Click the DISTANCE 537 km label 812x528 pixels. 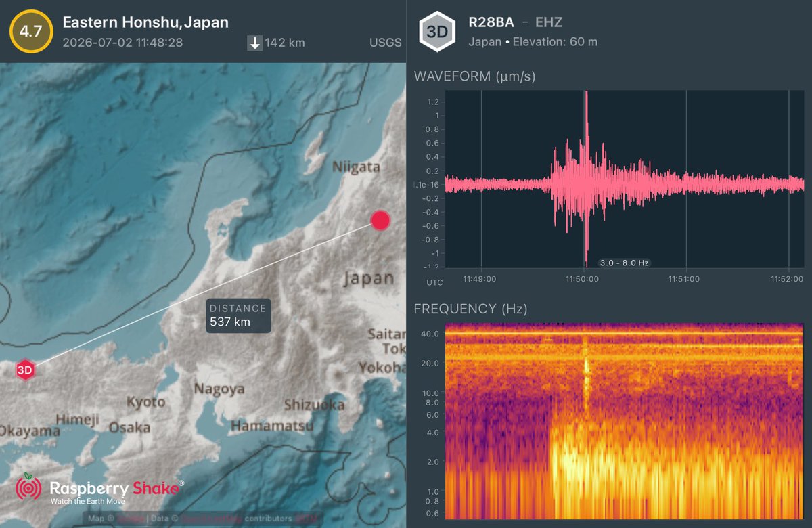pos(238,315)
